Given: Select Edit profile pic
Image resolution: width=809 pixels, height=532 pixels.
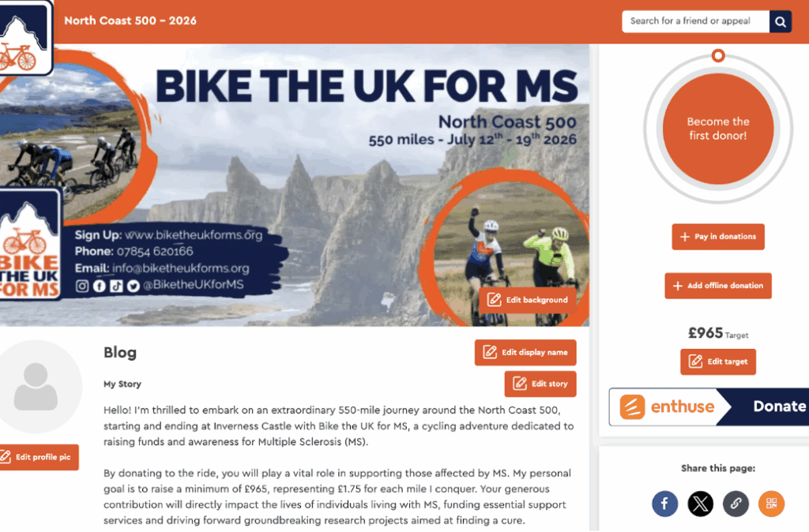Looking at the screenshot, I should coord(37,457).
